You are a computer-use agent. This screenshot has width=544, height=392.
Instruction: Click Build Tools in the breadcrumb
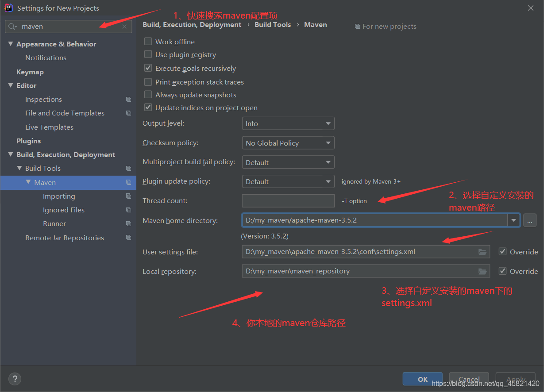point(273,25)
